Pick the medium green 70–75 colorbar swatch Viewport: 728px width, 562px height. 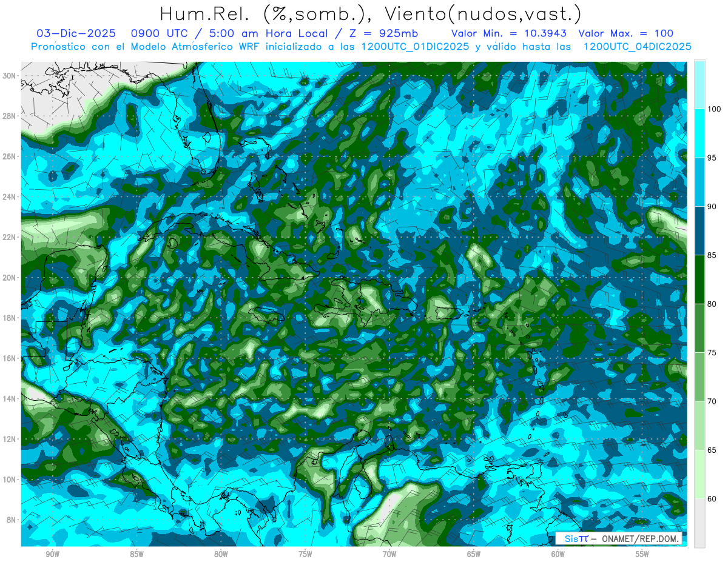pos(699,377)
